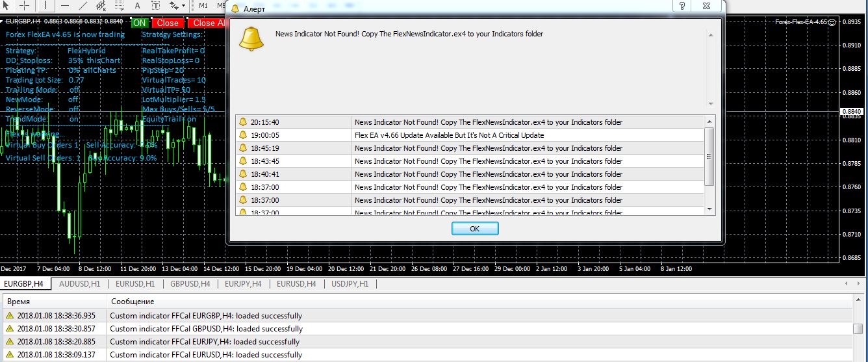Switch to the M1 timeframe
868x362 pixels.
pyautogui.click(x=203, y=5)
